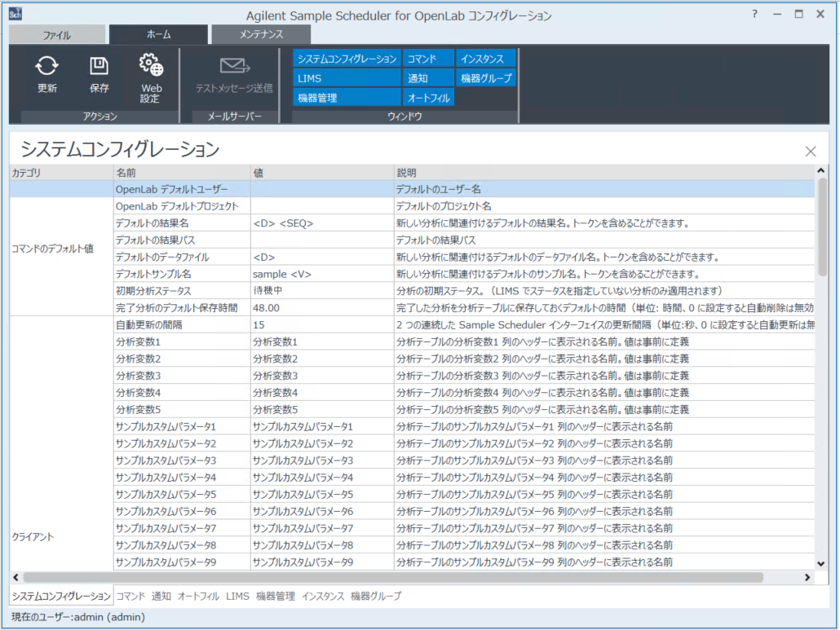The width and height of the screenshot is (840, 630).
Task: Switch to the ホーム ribbon tab
Action: point(158,34)
